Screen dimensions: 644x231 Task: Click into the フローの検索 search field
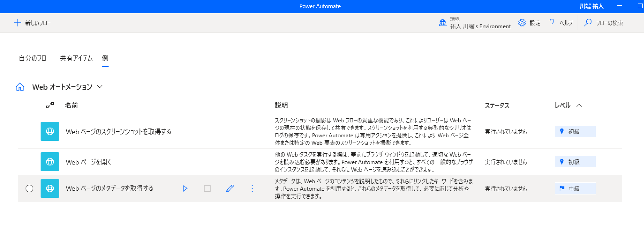610,23
